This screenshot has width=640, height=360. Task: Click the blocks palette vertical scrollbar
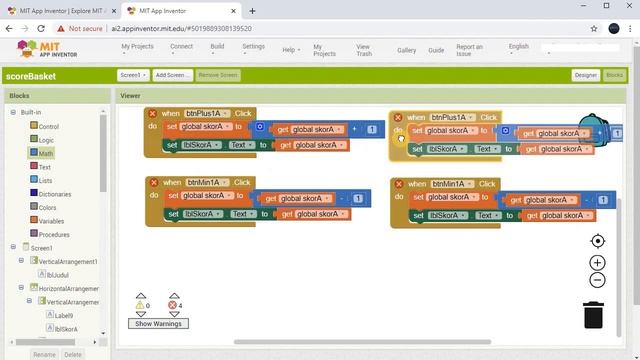point(103,153)
